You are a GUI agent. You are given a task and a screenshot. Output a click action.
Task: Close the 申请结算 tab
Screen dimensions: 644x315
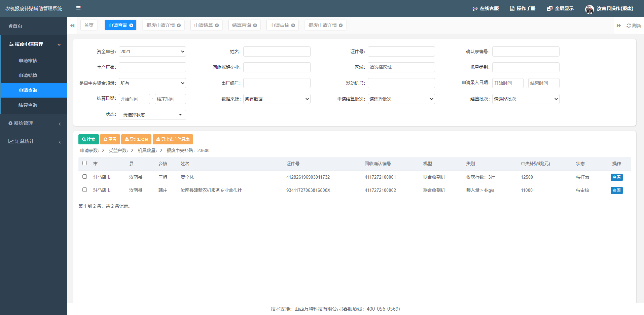(x=217, y=26)
